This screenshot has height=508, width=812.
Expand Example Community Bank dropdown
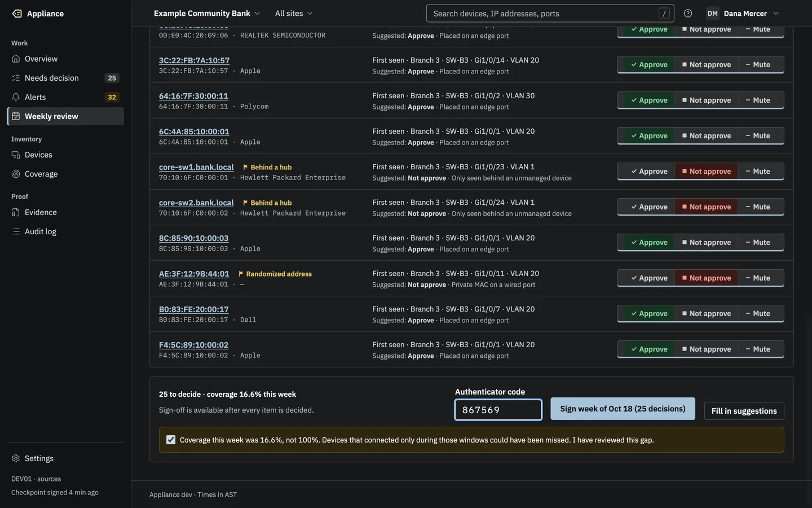[x=206, y=14]
